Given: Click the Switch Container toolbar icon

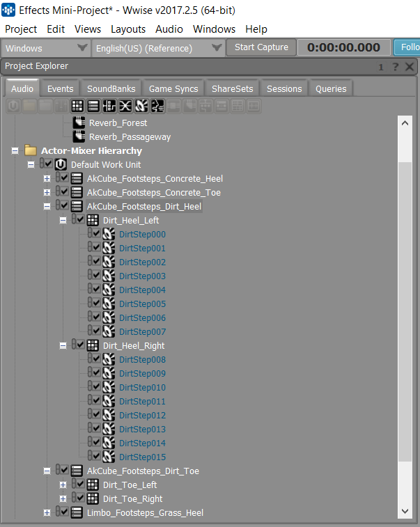Looking at the screenshot, I should (x=109, y=107).
